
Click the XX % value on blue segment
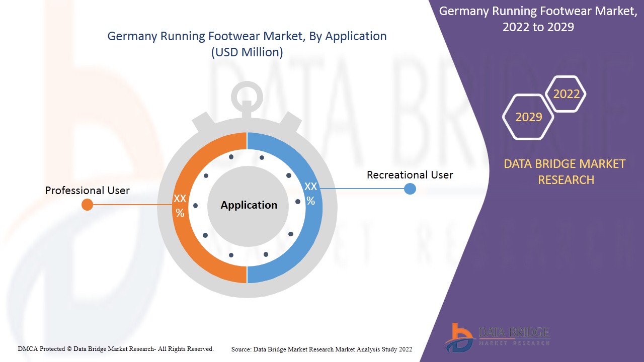point(311,194)
